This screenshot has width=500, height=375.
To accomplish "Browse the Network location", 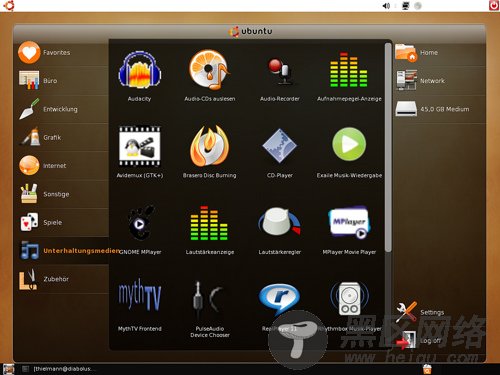I will 439,81.
